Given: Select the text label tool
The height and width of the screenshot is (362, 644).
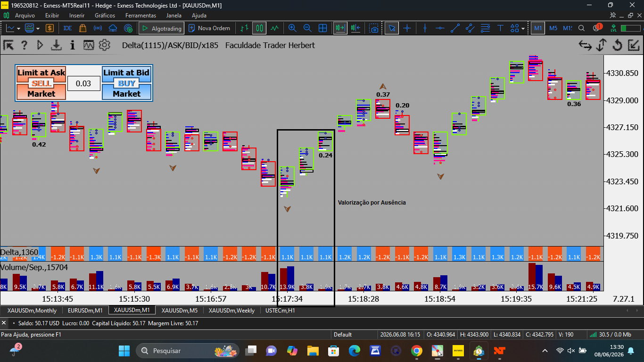Looking at the screenshot, I should pyautogui.click(x=500, y=28).
